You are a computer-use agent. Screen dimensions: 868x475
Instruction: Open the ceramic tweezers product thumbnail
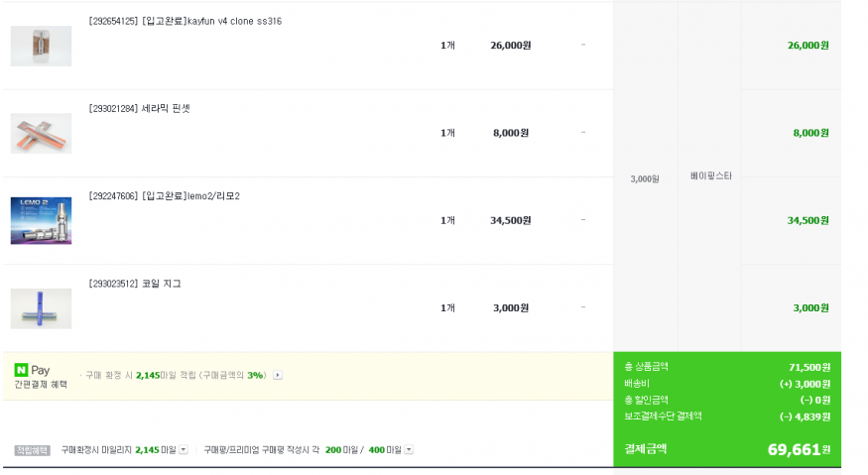click(41, 134)
